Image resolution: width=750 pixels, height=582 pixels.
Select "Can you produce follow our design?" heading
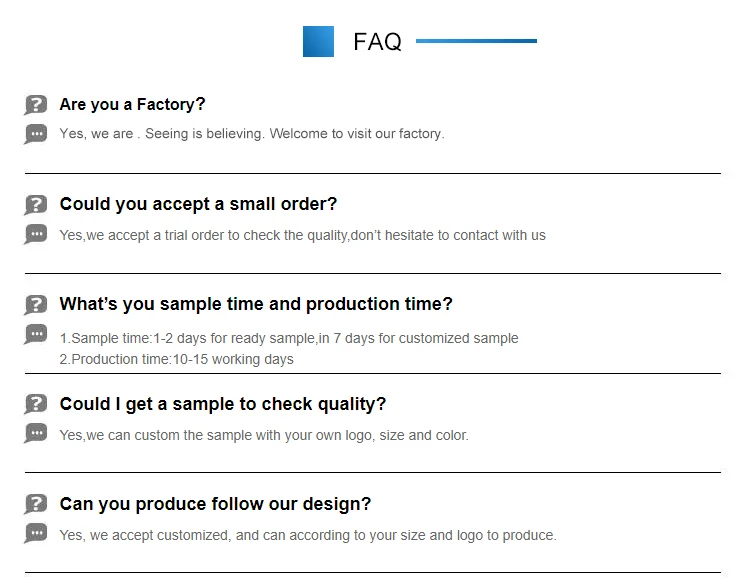tap(215, 504)
